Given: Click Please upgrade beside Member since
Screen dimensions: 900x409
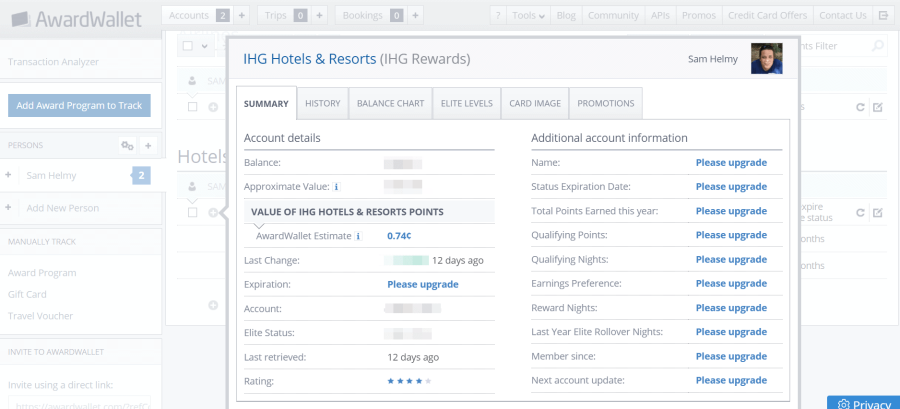Looking at the screenshot, I should pyautogui.click(x=731, y=357).
